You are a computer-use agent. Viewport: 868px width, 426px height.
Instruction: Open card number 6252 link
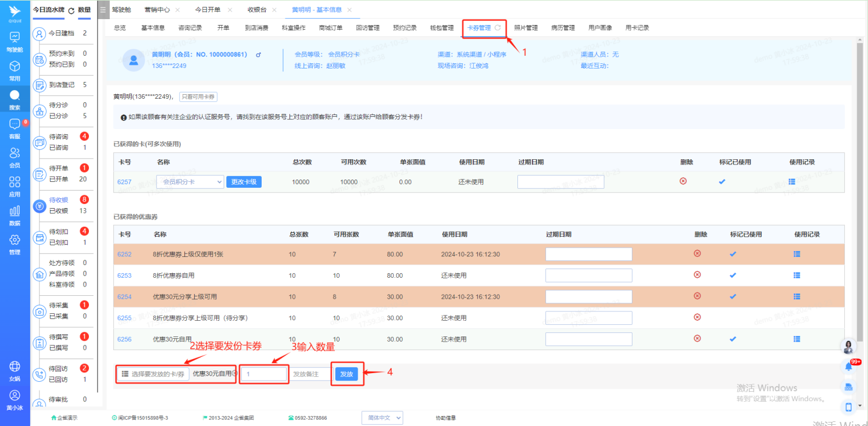124,254
